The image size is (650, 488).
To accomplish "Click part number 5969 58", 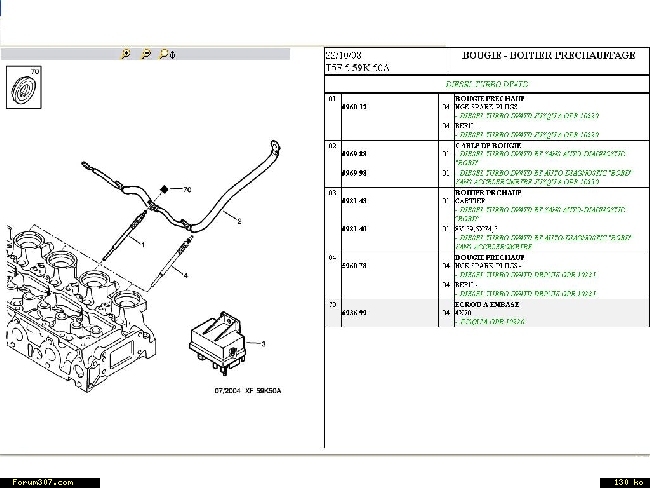I will (354, 154).
